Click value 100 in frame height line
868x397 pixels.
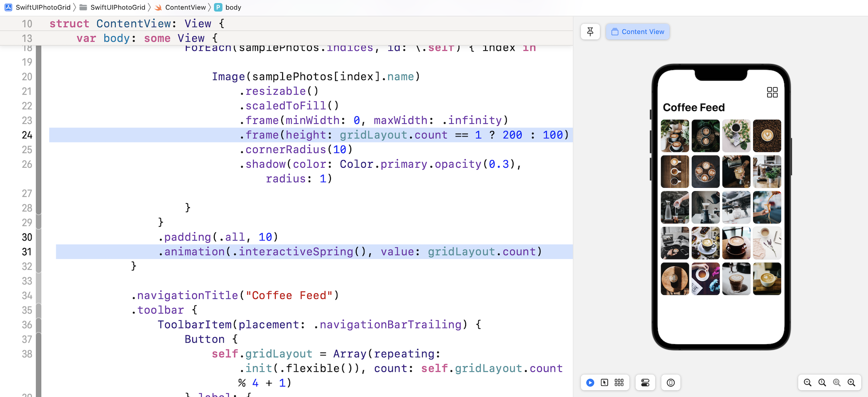tap(552, 135)
